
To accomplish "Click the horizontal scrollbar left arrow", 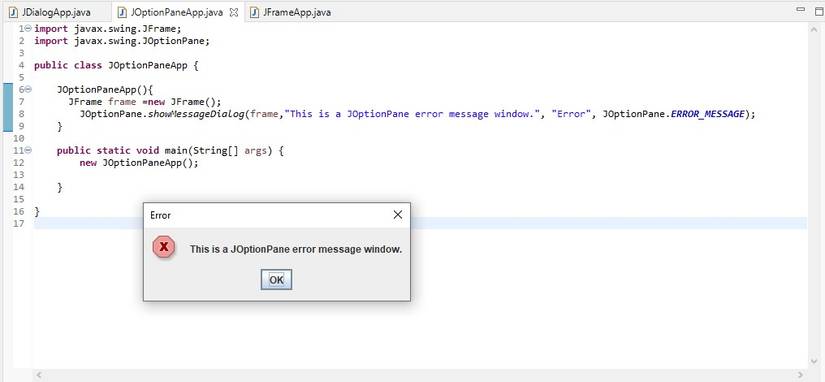I will pos(39,375).
